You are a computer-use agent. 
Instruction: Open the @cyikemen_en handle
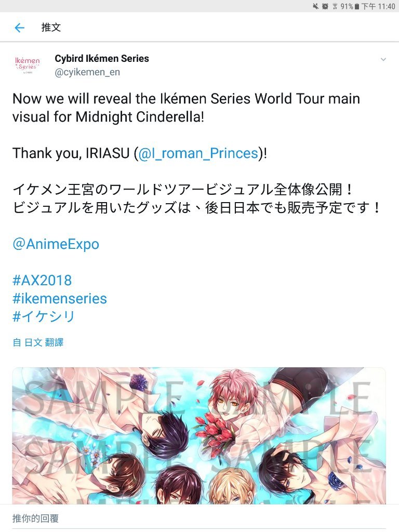(x=87, y=72)
